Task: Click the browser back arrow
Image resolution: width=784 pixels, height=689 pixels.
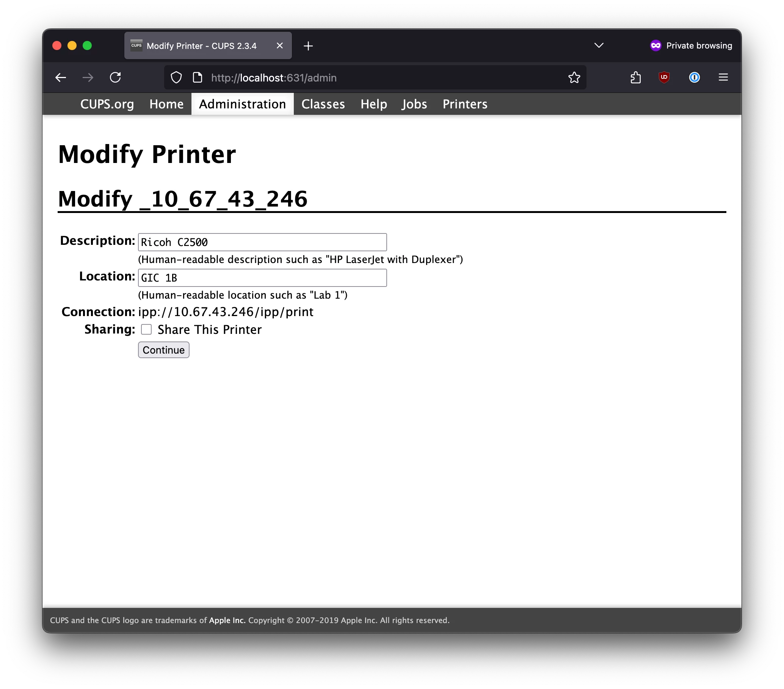Action: point(61,78)
